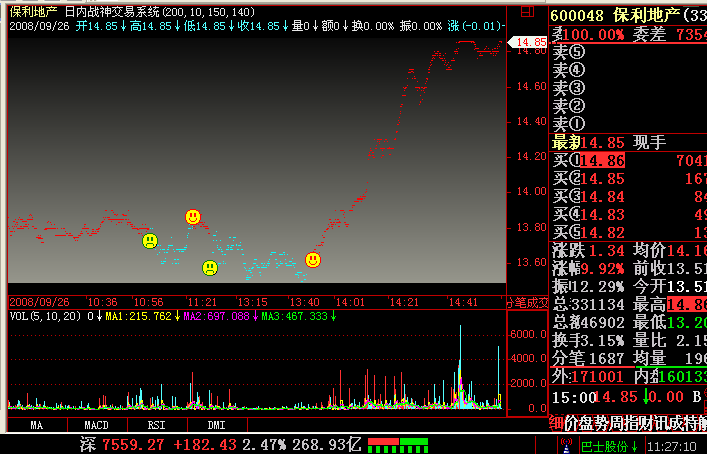Click the 14.00 price axis label
Viewport: 707px width, 454px height.
[531, 191]
